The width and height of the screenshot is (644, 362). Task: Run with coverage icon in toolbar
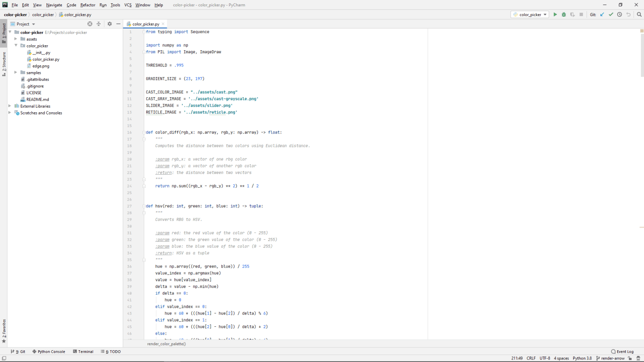[572, 15]
